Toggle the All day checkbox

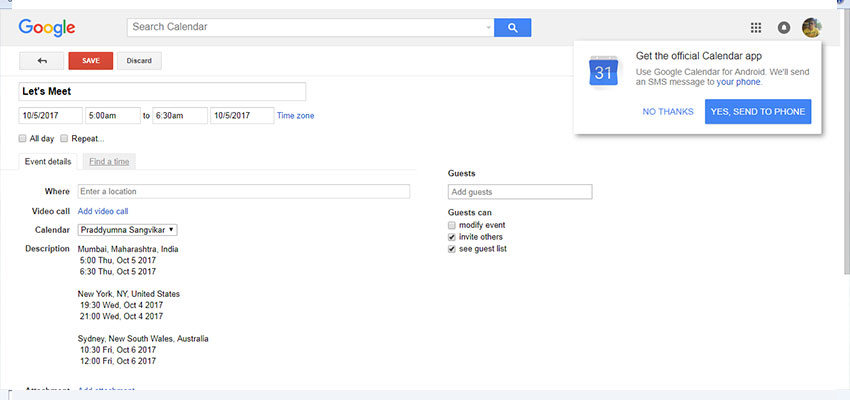(x=22, y=139)
